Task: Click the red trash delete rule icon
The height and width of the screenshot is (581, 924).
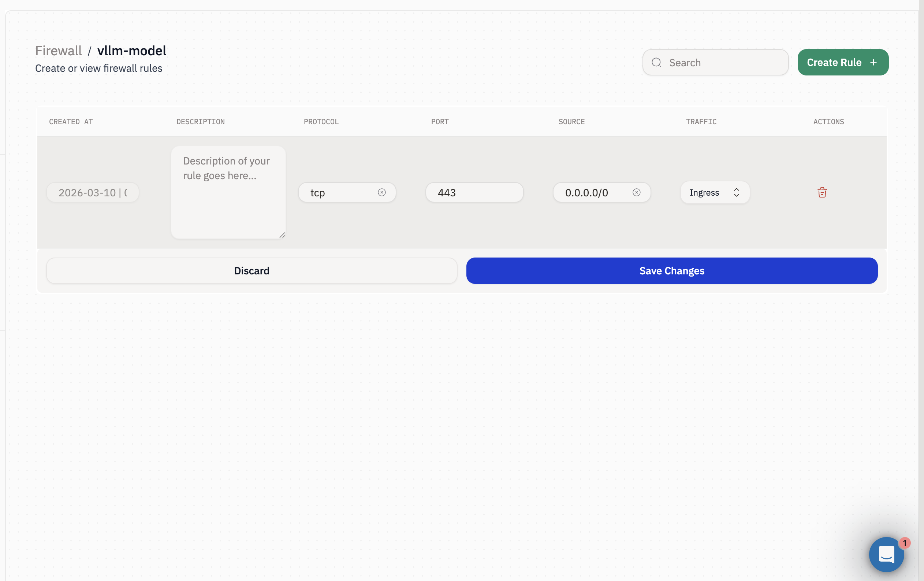Action: click(x=821, y=192)
